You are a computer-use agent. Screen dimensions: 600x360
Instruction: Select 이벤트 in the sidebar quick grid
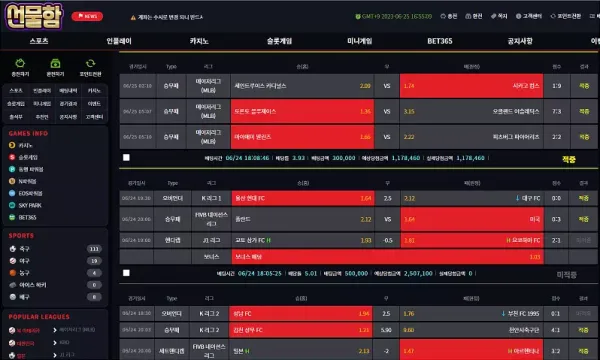click(94, 104)
